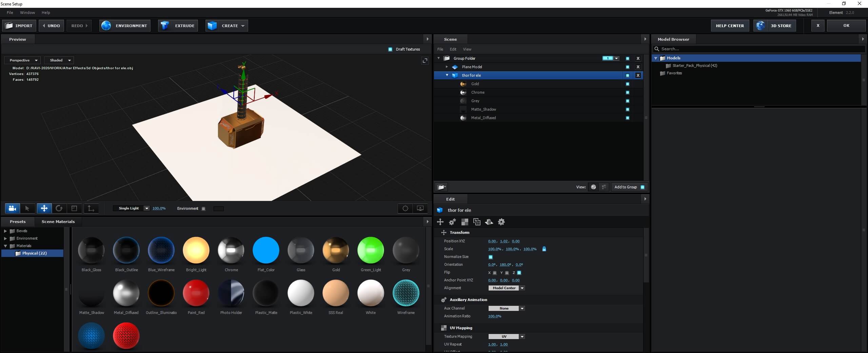Select the rotate tool icon
Viewport: 868px width, 353px height.
(x=59, y=208)
